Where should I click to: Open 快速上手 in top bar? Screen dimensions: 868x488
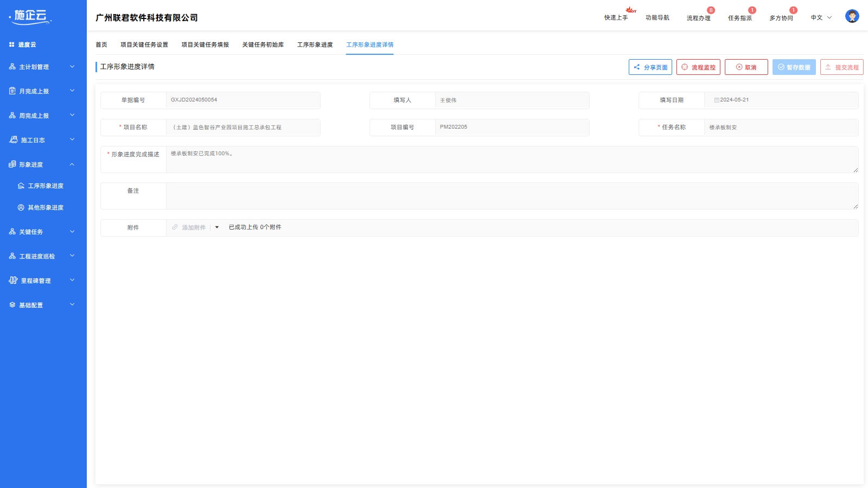[616, 18]
